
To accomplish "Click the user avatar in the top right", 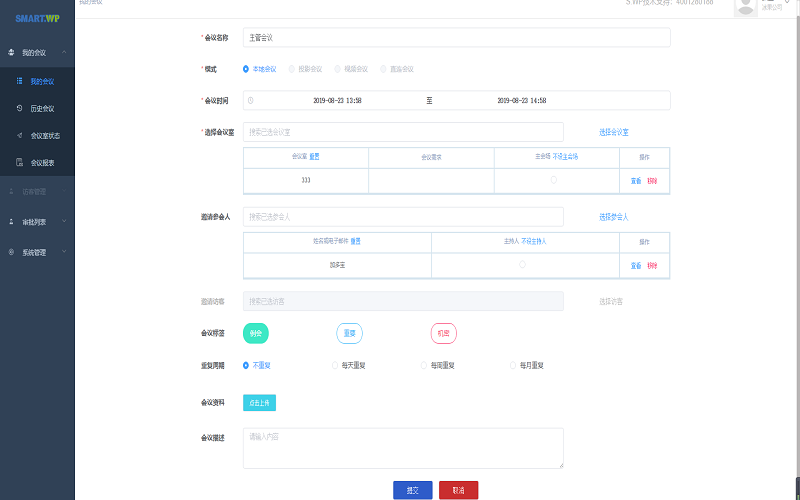I will point(745,7).
